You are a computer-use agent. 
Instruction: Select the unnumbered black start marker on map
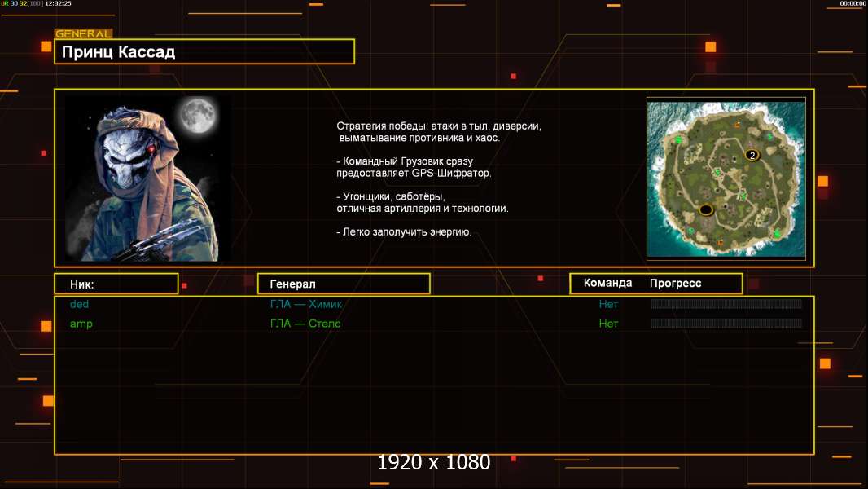click(705, 209)
